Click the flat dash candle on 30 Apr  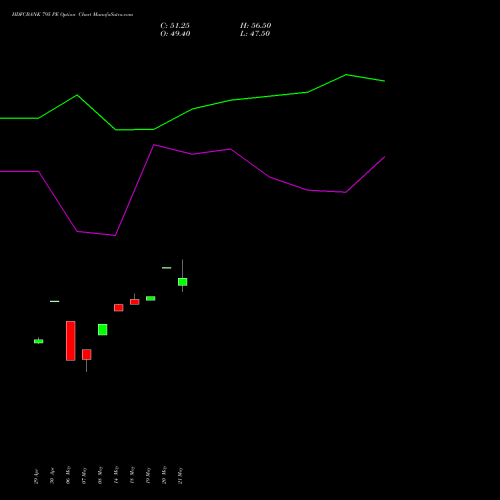pos(55,301)
